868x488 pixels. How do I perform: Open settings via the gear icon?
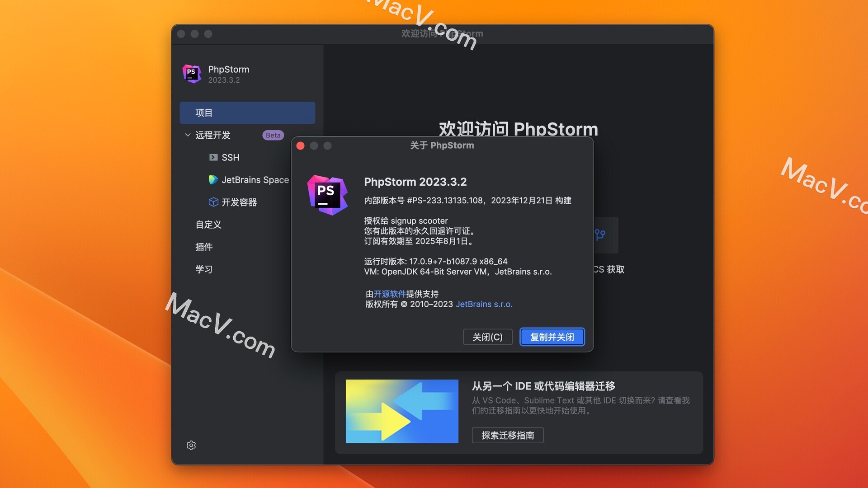[191, 445]
